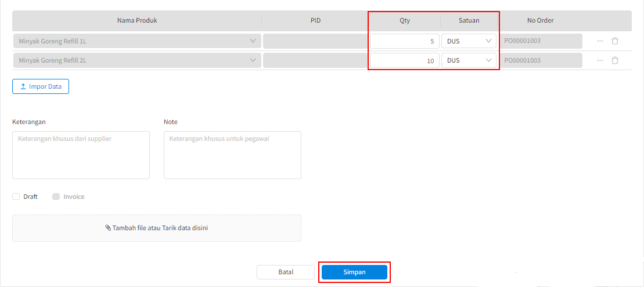Click trash icon on Minyak Goreng Refill 2L row
Viewport: 644px width, 287px height.
click(x=615, y=60)
